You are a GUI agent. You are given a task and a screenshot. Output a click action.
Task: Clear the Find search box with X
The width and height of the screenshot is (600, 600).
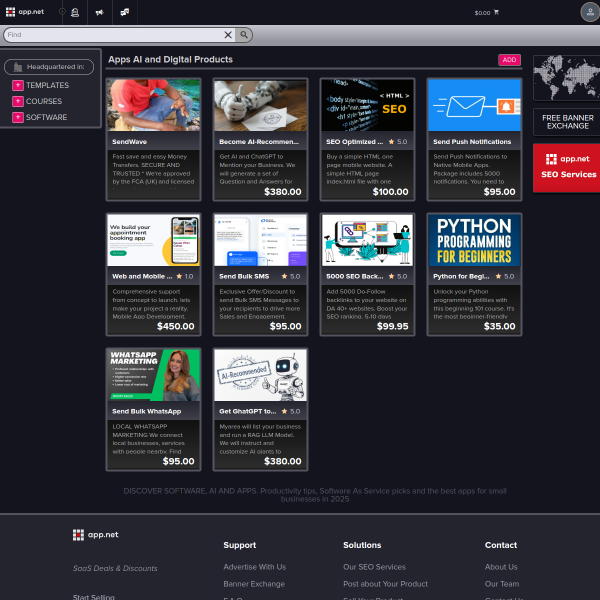(228, 35)
